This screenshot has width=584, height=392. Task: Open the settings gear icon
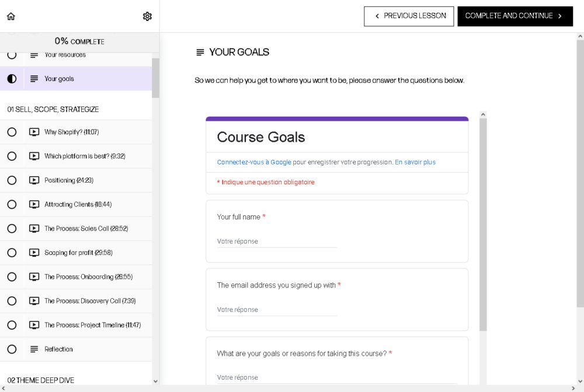147,16
